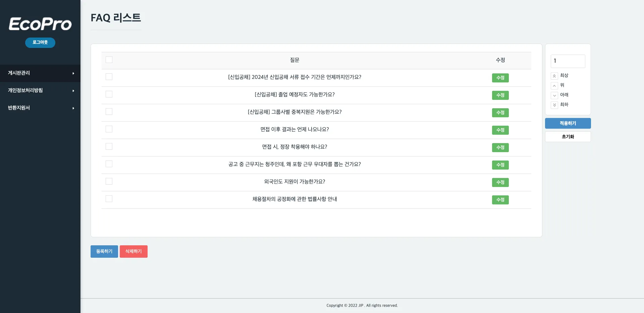Click the move-to-bottom double chevron icon
Viewport: 644px width, 313px height.
click(x=554, y=105)
